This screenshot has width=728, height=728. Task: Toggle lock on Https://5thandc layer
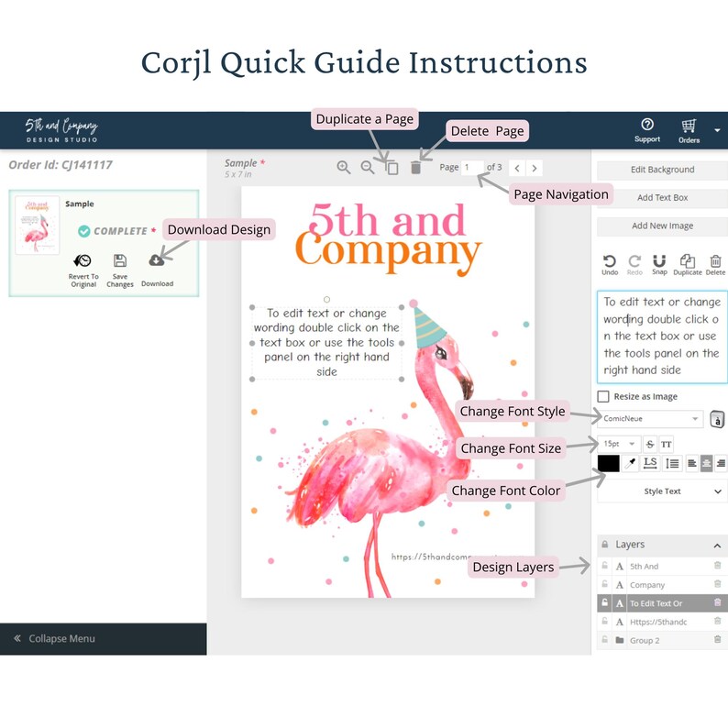604,622
